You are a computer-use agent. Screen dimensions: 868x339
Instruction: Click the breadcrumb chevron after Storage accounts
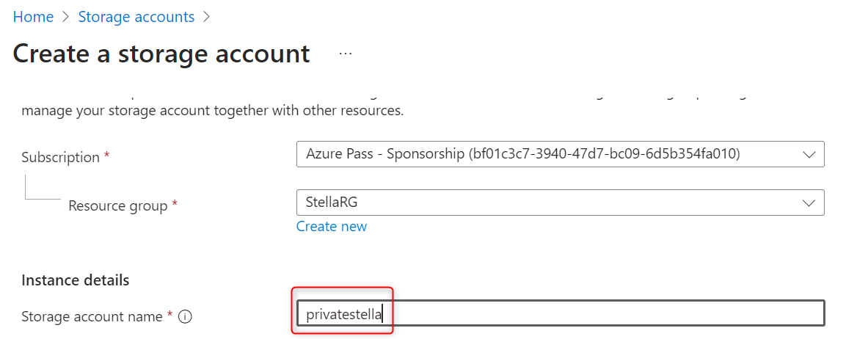pos(207,17)
